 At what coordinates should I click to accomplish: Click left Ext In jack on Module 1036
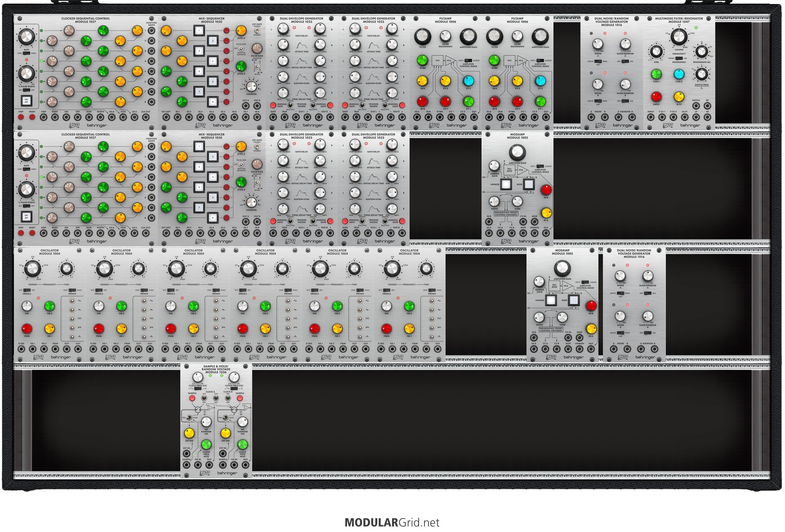186,454
